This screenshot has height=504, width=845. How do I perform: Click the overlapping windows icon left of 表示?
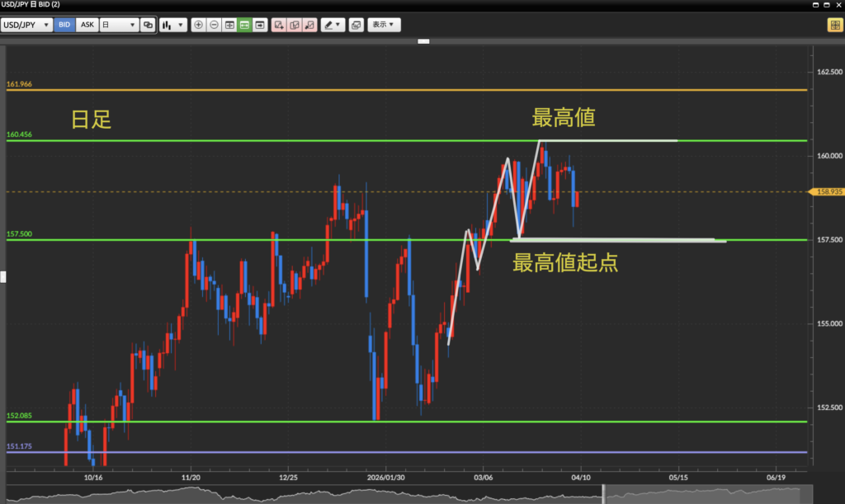[356, 25]
